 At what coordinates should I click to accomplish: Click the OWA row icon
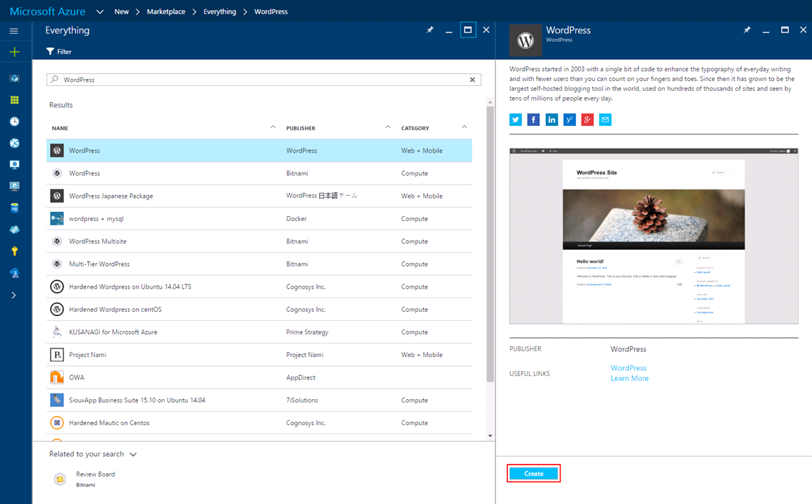(57, 378)
